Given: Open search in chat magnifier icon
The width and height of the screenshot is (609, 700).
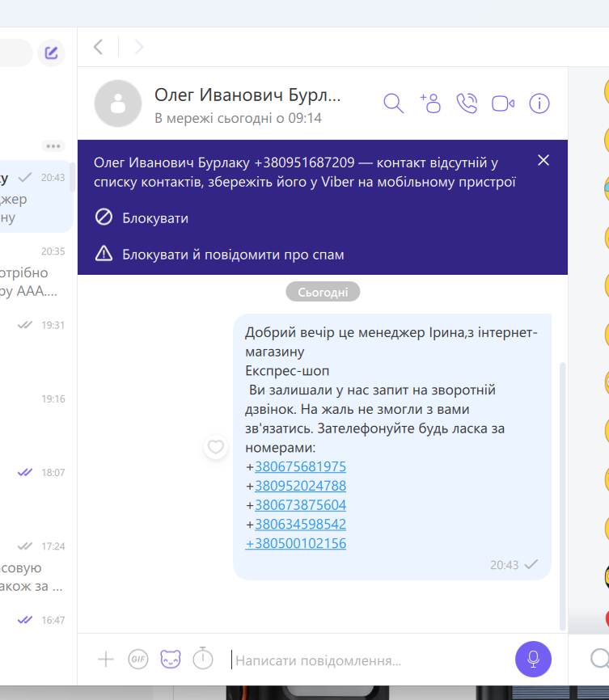Looking at the screenshot, I should 394,103.
